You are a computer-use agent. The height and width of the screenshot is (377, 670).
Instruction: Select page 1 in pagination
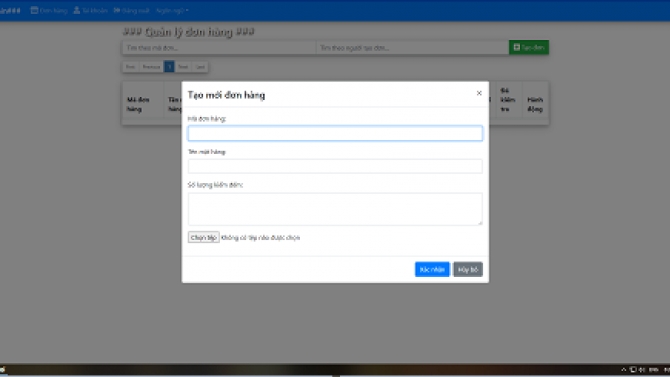[169, 67]
